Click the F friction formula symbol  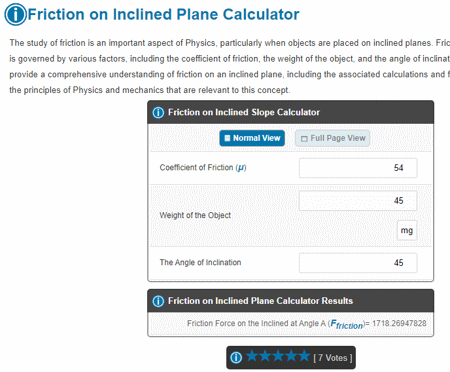pos(347,324)
